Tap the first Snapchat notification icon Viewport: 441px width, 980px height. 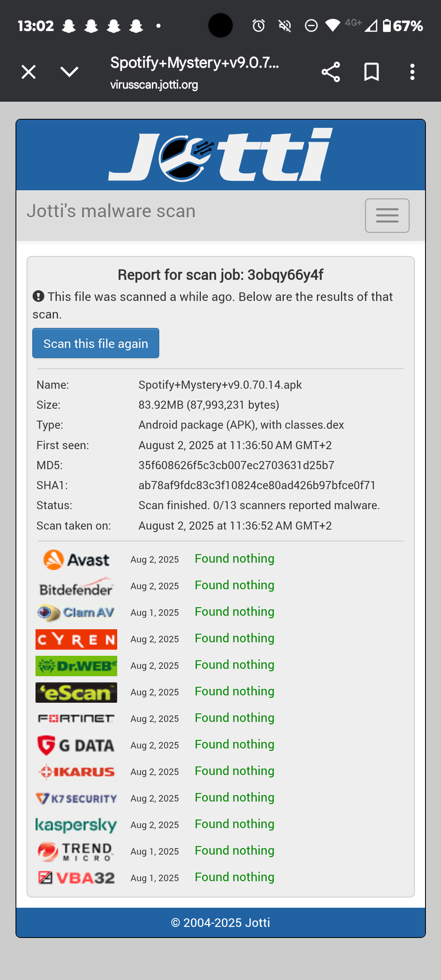(69, 26)
